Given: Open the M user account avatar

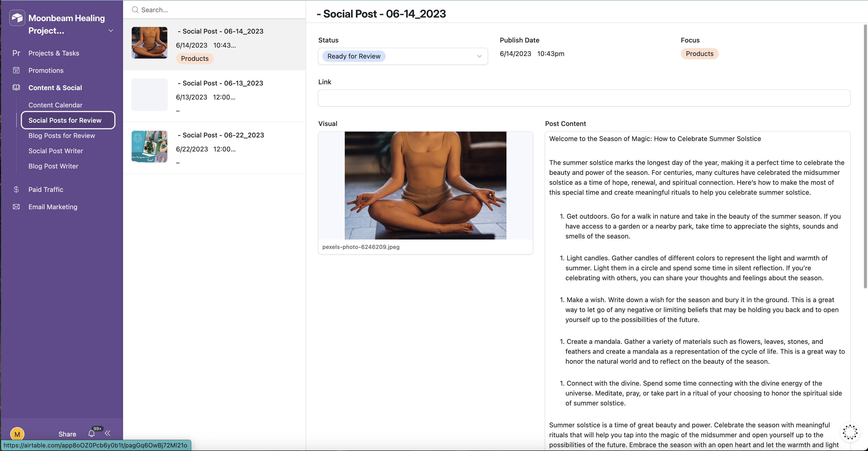Looking at the screenshot, I should [17, 434].
